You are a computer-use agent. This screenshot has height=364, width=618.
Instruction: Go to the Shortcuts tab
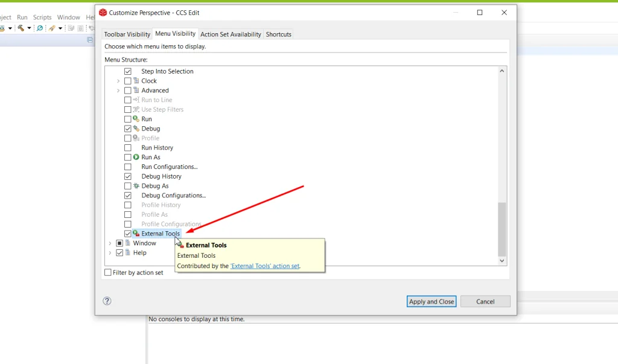point(279,34)
